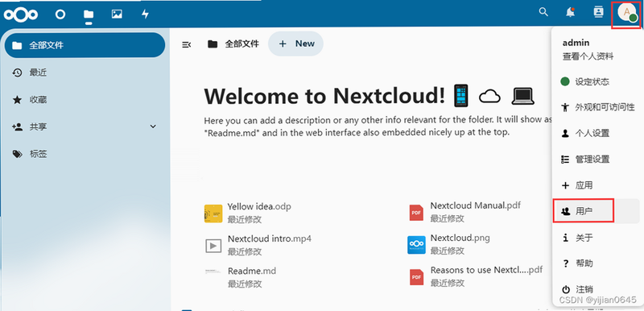This screenshot has height=311, width=644.
Task: Open the Nextcloud intro.mp4 file name
Action: tap(270, 238)
